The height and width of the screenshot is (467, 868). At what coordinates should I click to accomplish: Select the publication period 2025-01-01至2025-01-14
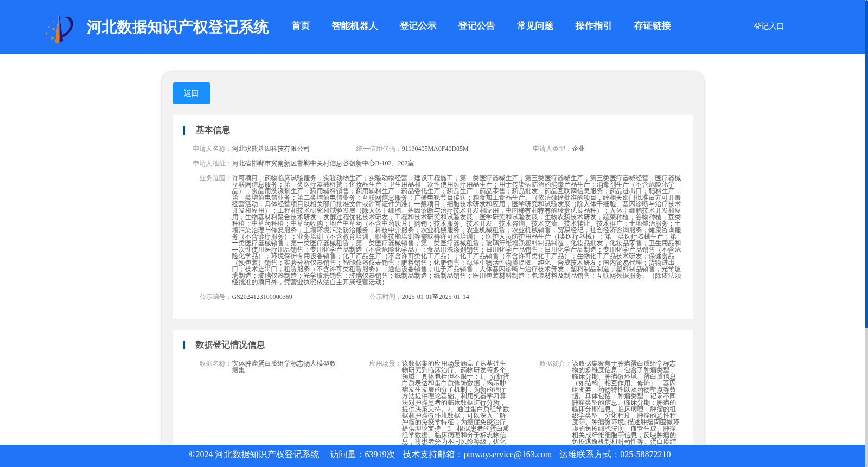(435, 297)
